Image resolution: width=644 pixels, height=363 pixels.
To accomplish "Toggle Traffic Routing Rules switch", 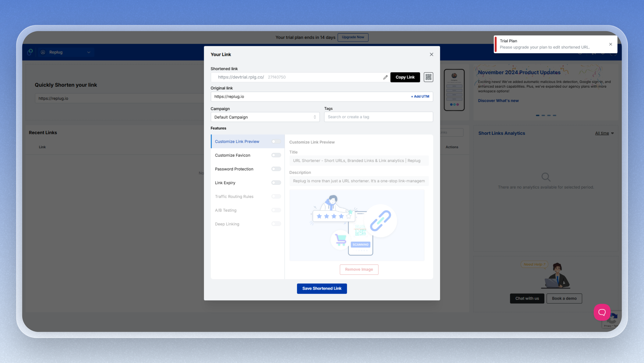I will (x=276, y=197).
